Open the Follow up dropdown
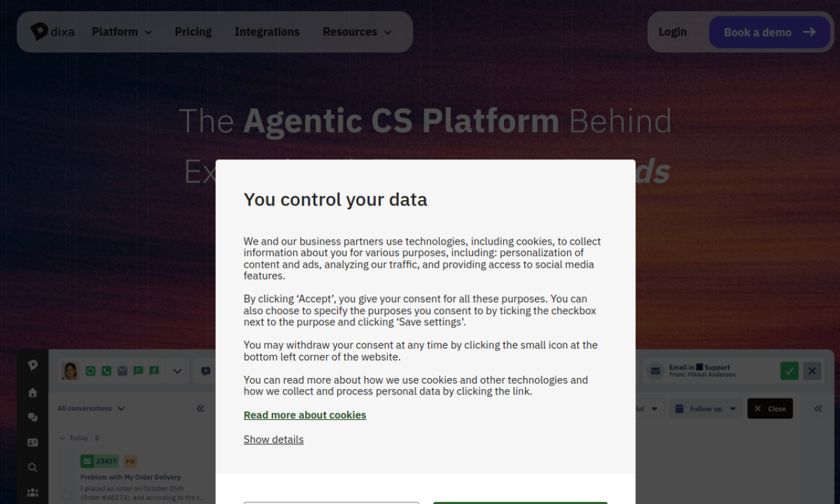This screenshot has width=840, height=504. [x=706, y=408]
